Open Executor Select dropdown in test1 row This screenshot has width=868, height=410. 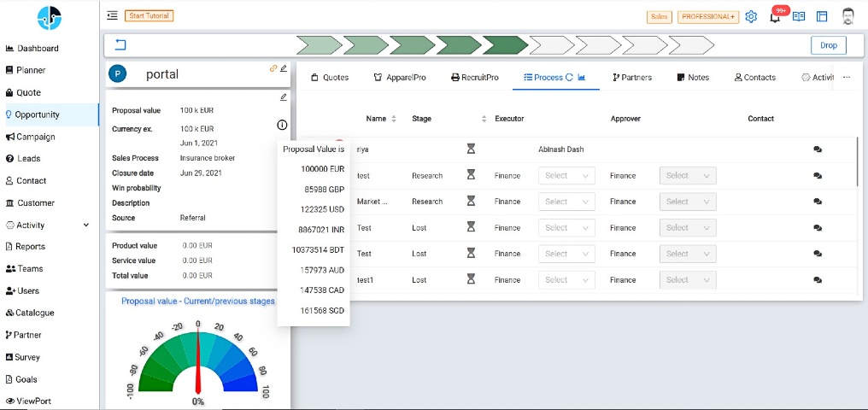click(567, 280)
